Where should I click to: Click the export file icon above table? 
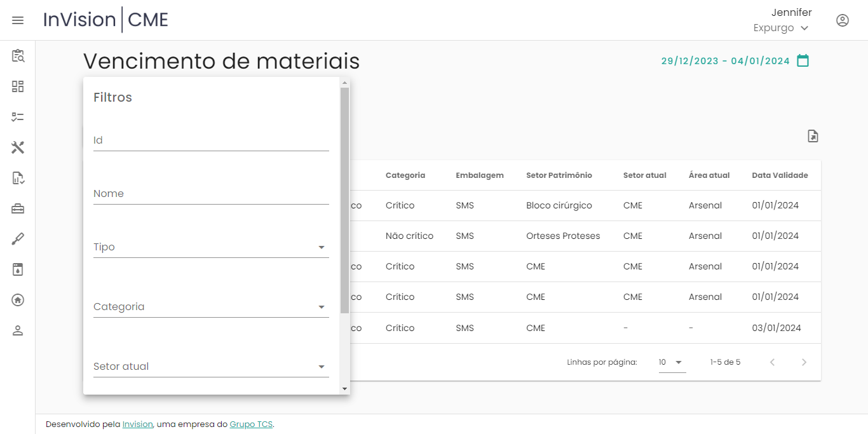[813, 136]
